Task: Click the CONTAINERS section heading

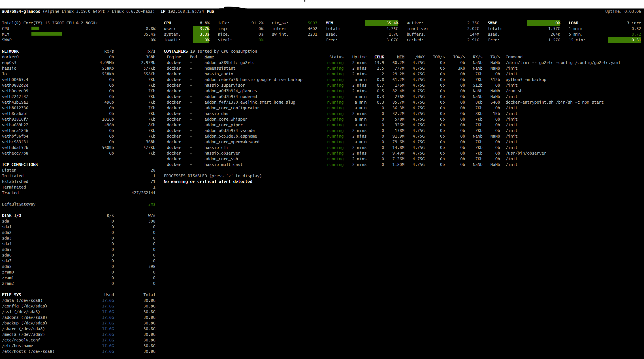Action: click(x=176, y=51)
